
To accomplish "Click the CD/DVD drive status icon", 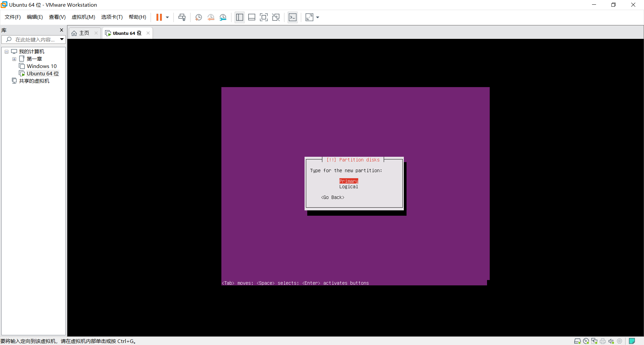I will pos(586,341).
